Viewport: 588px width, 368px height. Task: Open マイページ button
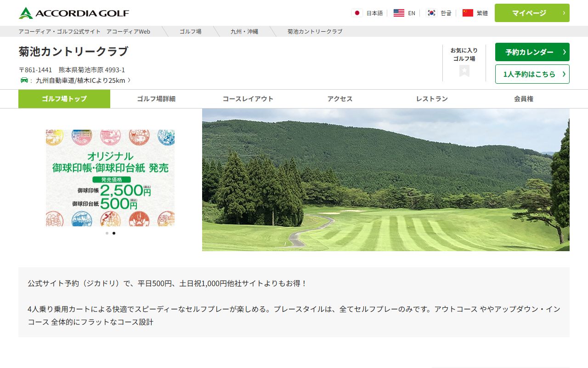pyautogui.click(x=532, y=13)
